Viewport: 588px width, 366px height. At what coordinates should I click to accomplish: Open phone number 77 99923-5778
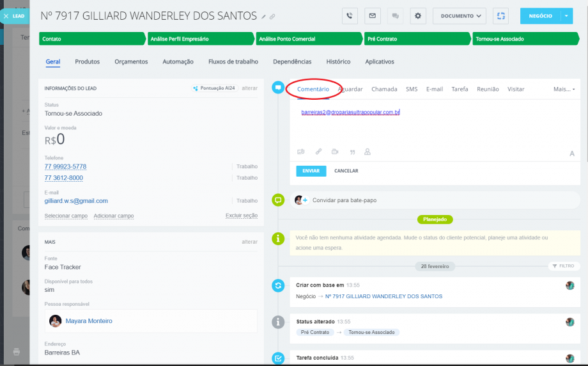65,166
